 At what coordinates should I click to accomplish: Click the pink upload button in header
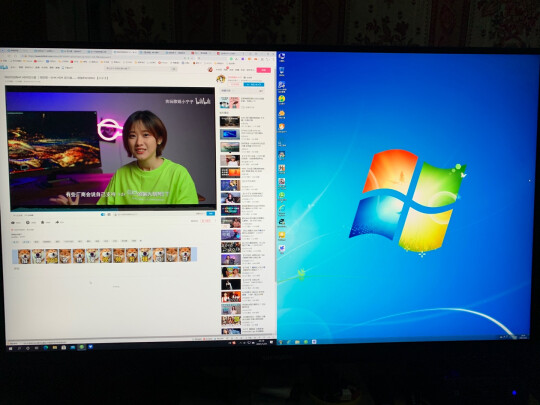click(x=264, y=70)
